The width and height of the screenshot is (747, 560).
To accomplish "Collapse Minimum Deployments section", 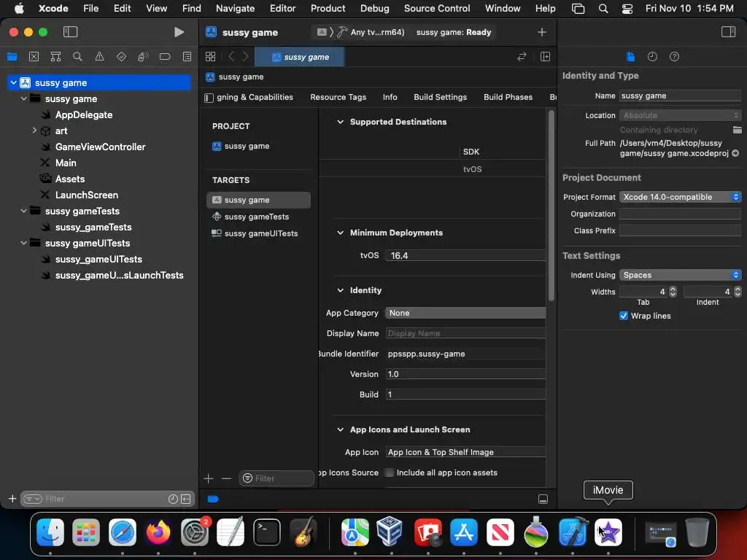I will (340, 233).
